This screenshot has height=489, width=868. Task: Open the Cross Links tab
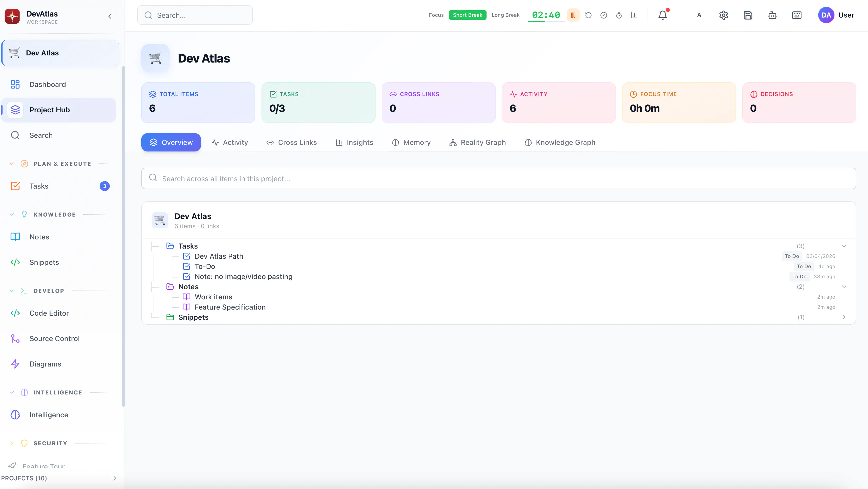tap(291, 142)
